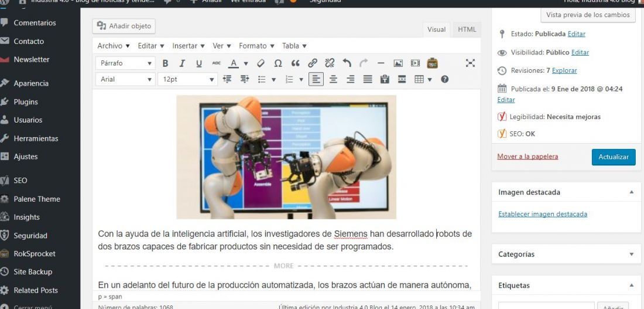Select the robot arms image in editor

(286, 157)
